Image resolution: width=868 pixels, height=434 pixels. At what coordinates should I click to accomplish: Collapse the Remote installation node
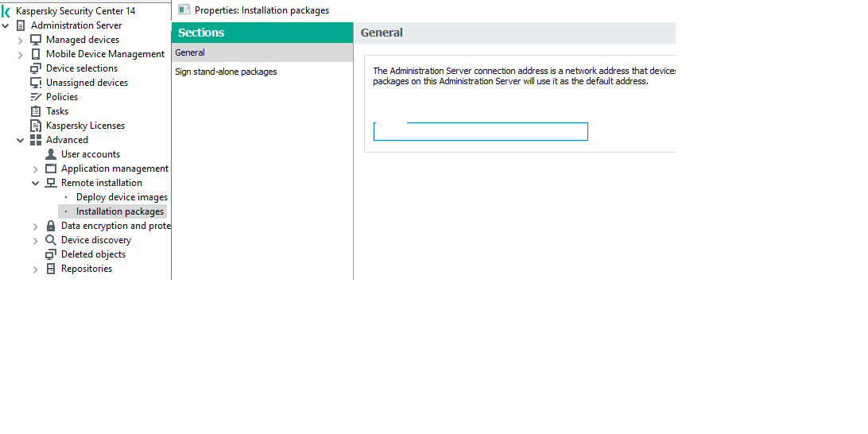point(36,184)
